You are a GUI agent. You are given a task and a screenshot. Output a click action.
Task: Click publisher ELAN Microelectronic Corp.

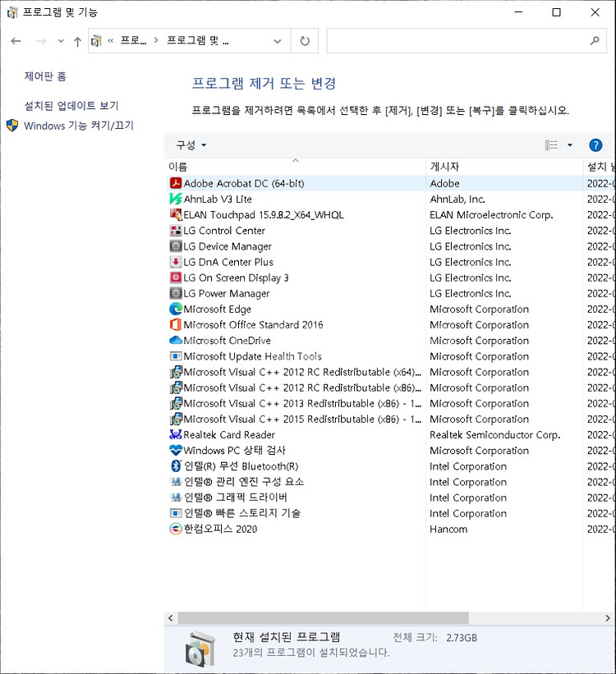(491, 215)
